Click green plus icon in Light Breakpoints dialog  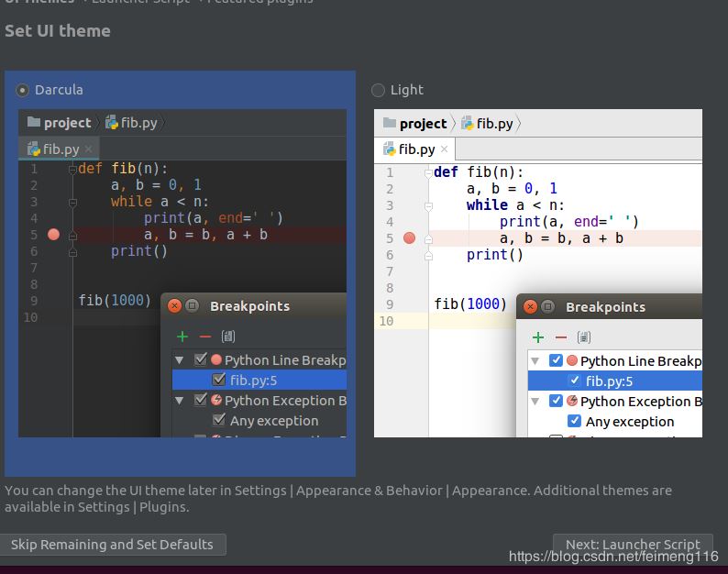click(538, 337)
